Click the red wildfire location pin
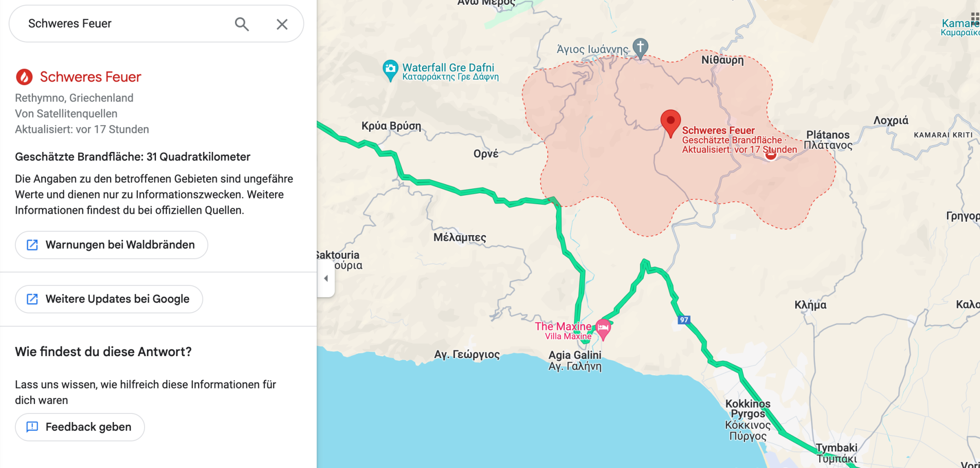The width and height of the screenshot is (980, 468). (x=670, y=122)
